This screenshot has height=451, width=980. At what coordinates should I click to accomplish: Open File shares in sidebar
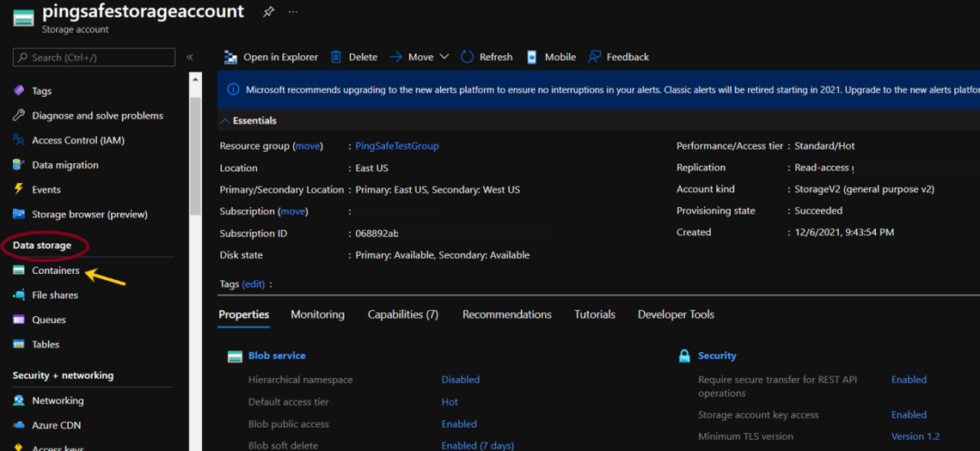point(54,296)
